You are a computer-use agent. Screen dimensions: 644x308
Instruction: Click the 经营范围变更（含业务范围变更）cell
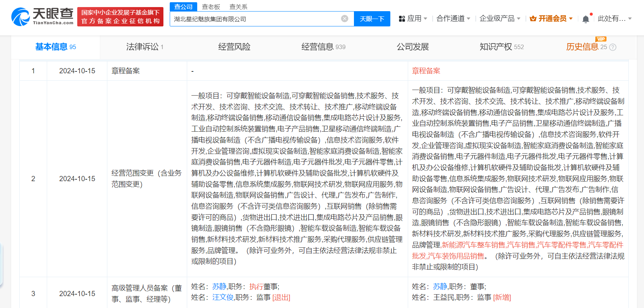(147, 179)
